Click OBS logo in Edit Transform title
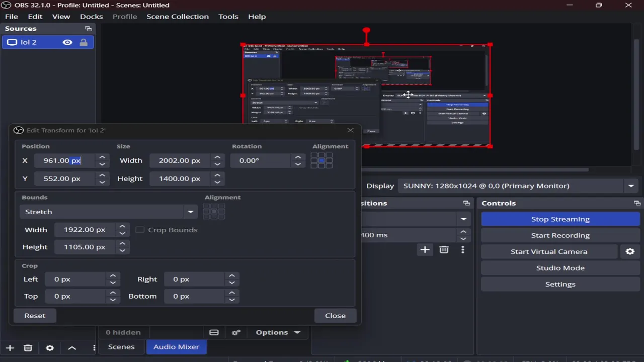This screenshot has width=644, height=362. tap(19, 130)
